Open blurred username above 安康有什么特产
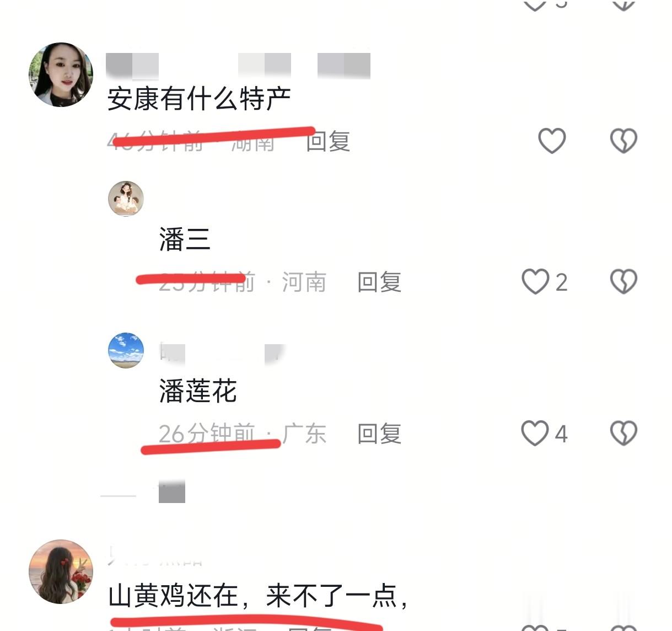 click(238, 66)
